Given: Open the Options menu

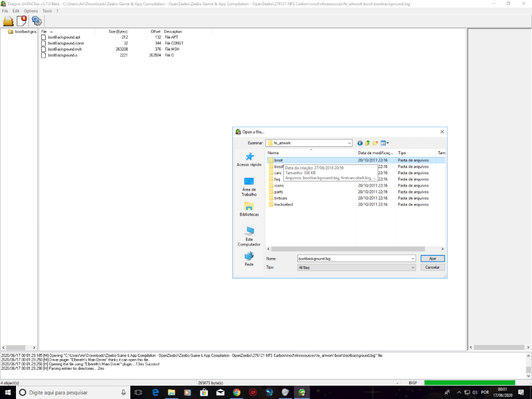Looking at the screenshot, I should point(31,11).
